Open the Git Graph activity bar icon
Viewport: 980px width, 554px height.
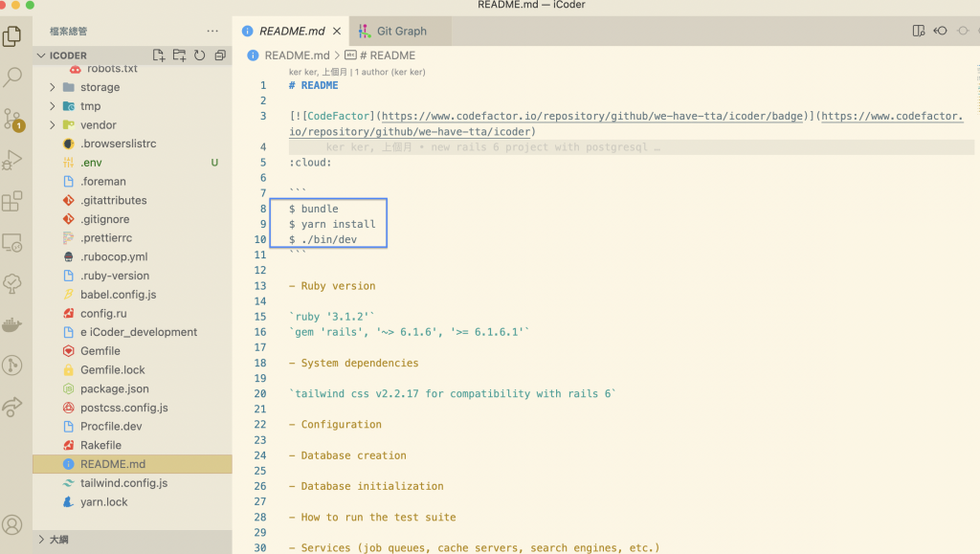(12, 366)
